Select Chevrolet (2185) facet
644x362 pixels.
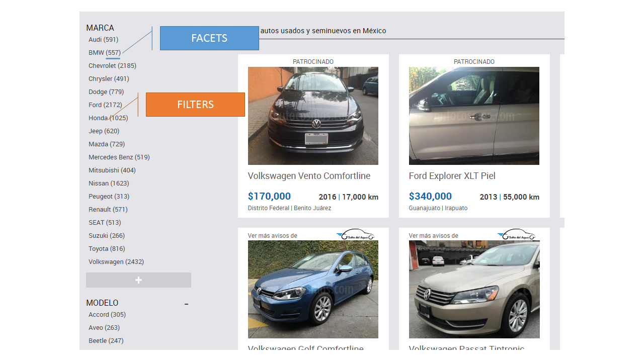click(x=112, y=66)
